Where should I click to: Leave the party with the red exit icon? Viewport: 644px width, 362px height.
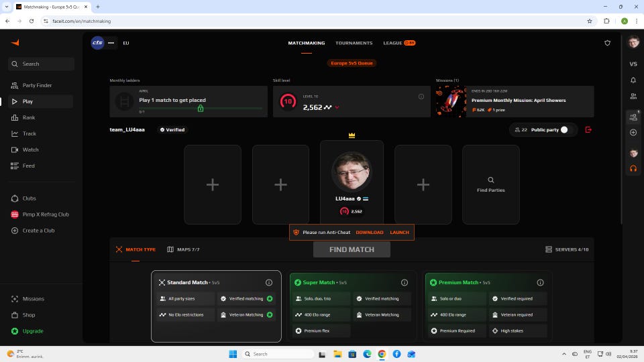click(588, 129)
